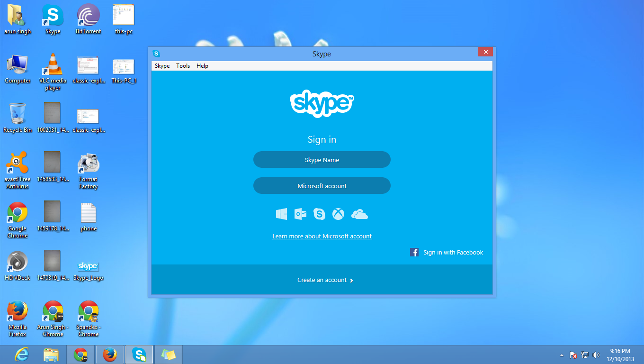Viewport: 644px width, 364px height.
Task: Select the phone text file on desktop
Action: pos(88,217)
